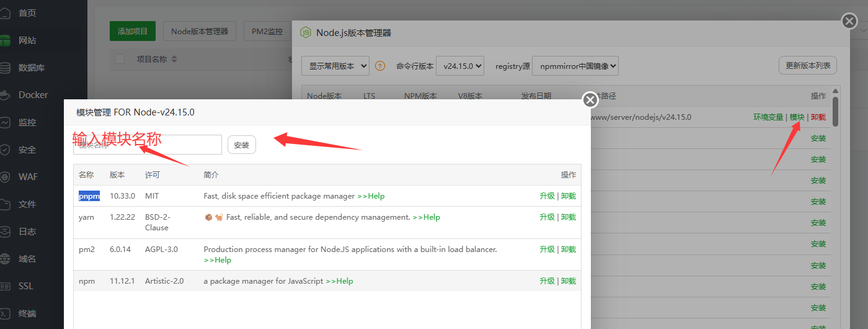
Task: Click the 添加项目 add project button
Action: click(133, 32)
